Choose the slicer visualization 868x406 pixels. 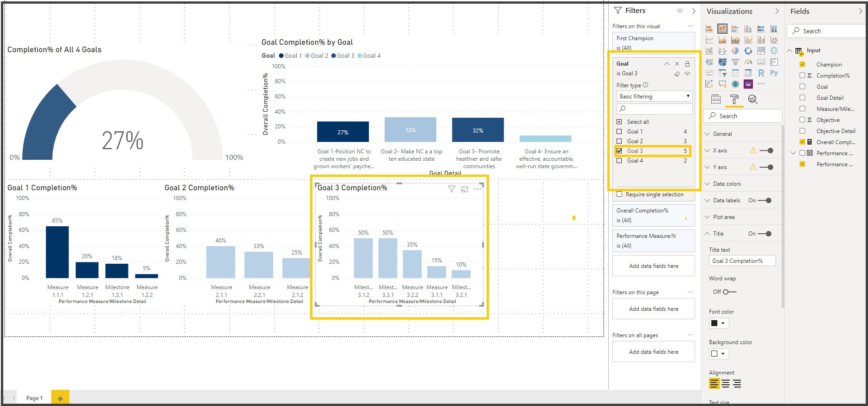point(722,73)
